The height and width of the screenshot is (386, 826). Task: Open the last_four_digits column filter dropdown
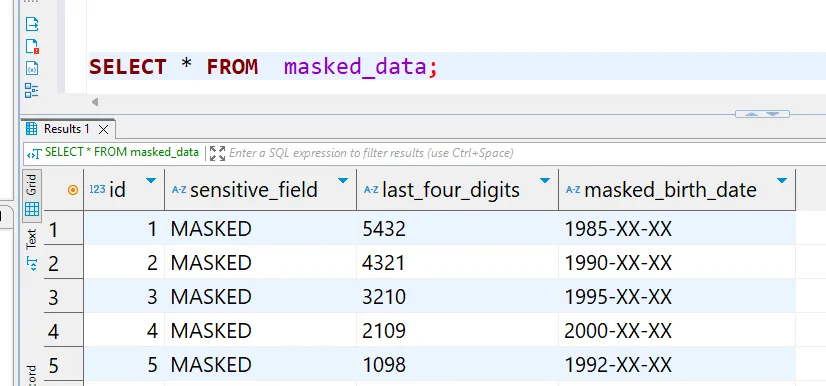coord(545,181)
